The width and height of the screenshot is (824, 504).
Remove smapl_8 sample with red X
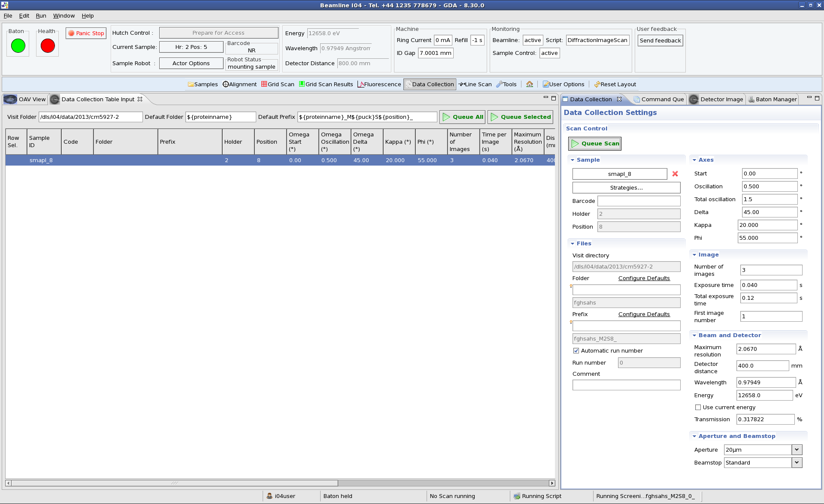[x=675, y=174]
